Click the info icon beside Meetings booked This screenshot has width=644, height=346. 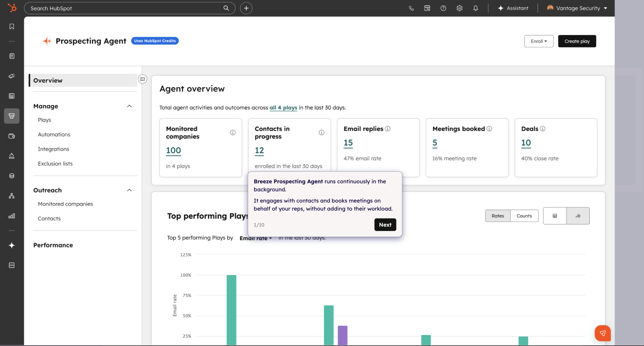[x=489, y=129]
